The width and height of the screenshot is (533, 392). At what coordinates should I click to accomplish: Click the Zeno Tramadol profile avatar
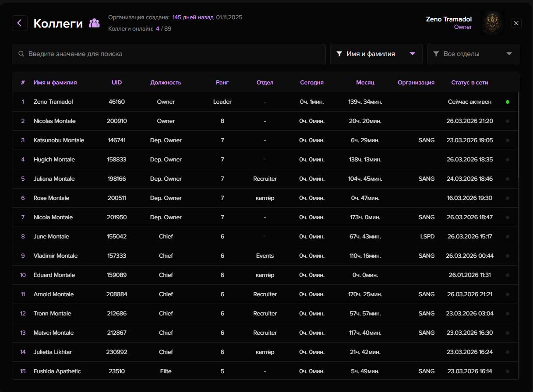pos(492,23)
